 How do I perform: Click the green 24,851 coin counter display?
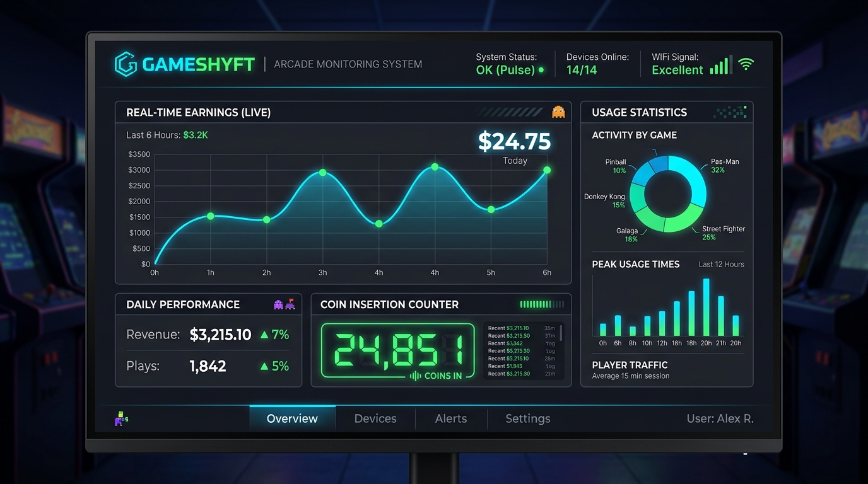click(x=398, y=352)
